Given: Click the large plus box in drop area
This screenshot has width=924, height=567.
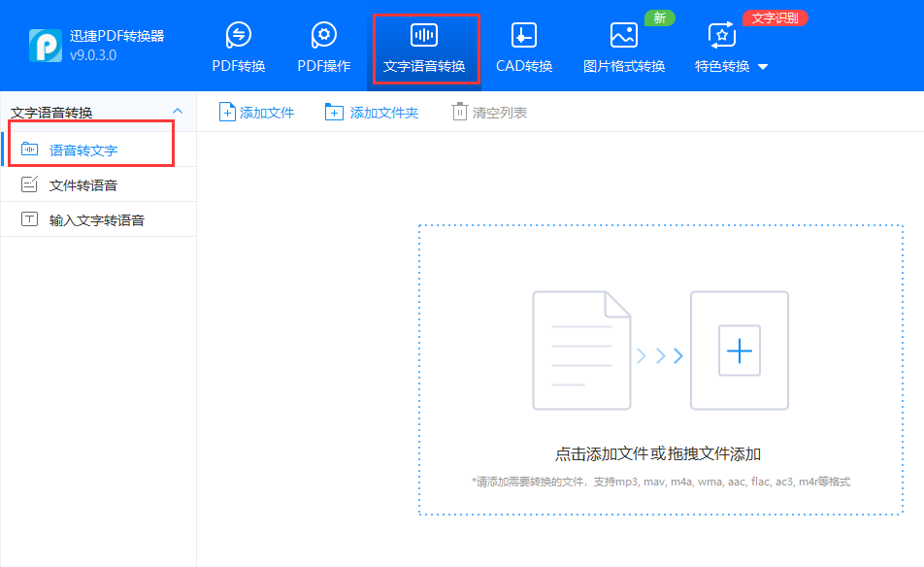Looking at the screenshot, I should coord(740,350).
